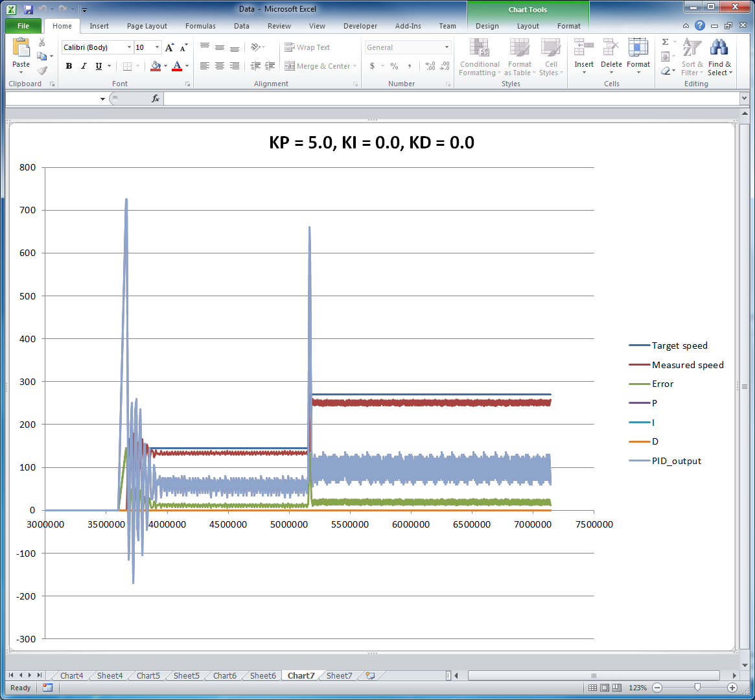Image resolution: width=755 pixels, height=700 pixels.
Task: Toggle Wrap Text
Action: point(307,47)
